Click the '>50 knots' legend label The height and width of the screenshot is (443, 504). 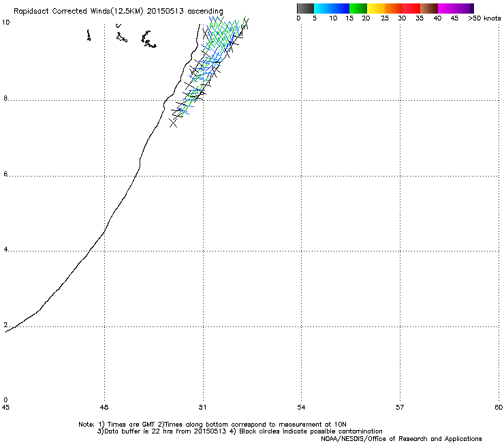(484, 18)
